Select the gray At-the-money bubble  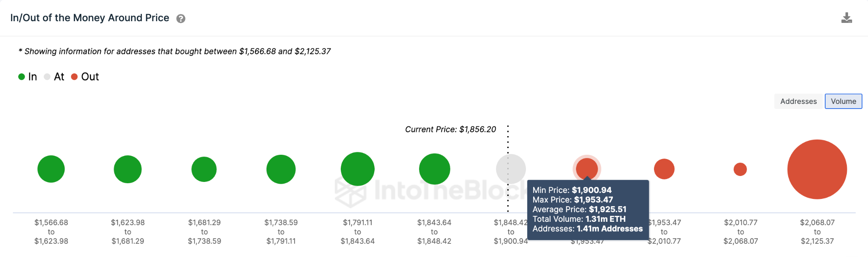[511, 169]
